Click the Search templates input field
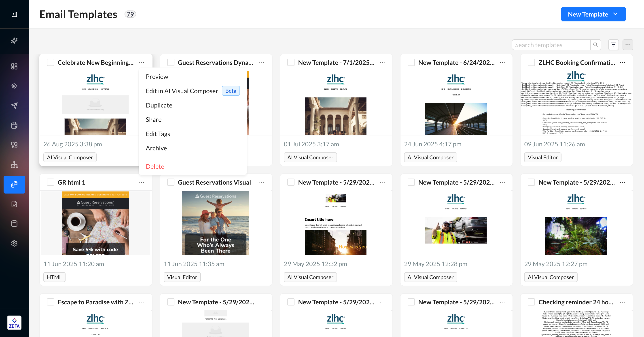The height and width of the screenshot is (337, 644). tap(551, 45)
